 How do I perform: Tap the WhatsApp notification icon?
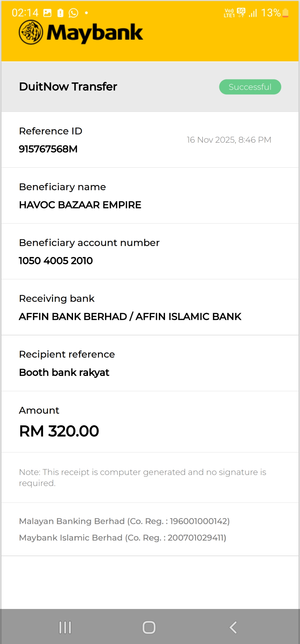coord(73,13)
